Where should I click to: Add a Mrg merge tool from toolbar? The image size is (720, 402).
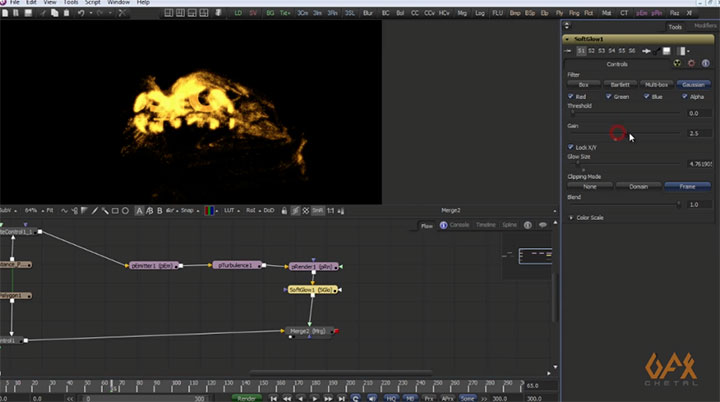(462, 13)
